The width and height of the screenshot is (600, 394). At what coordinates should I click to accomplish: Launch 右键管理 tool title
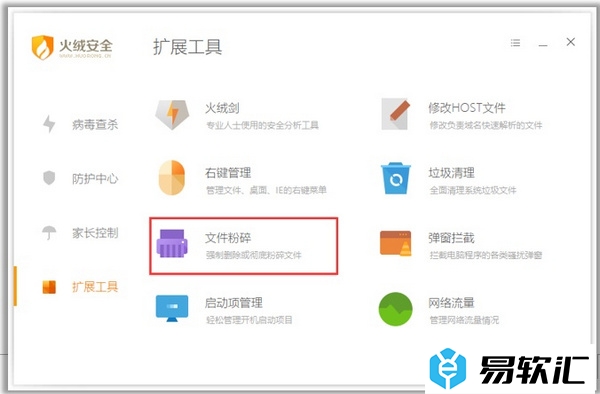click(228, 173)
